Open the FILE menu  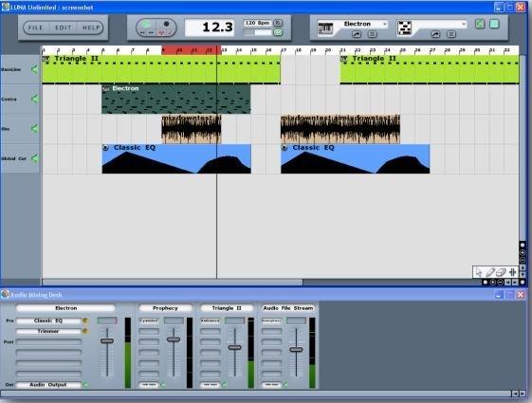tap(36, 27)
